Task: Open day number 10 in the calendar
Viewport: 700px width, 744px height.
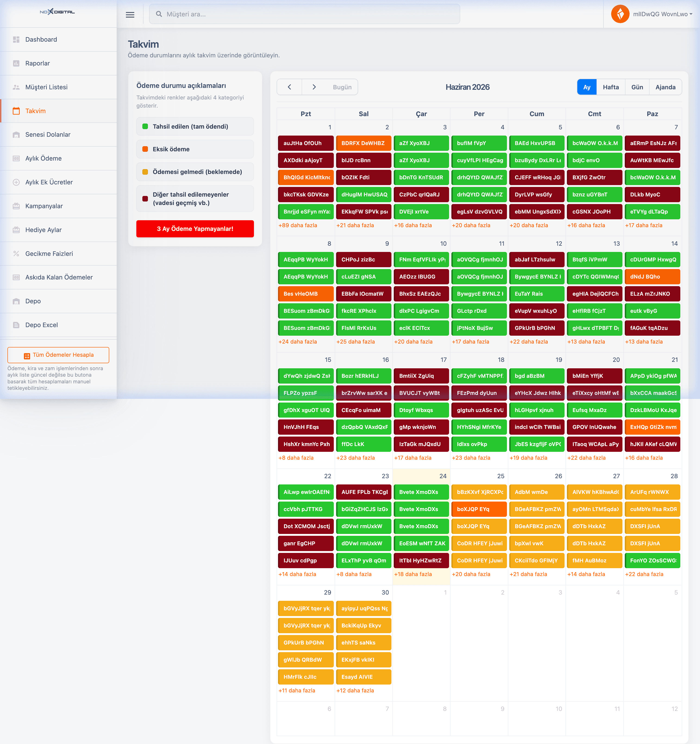Action: (x=443, y=244)
